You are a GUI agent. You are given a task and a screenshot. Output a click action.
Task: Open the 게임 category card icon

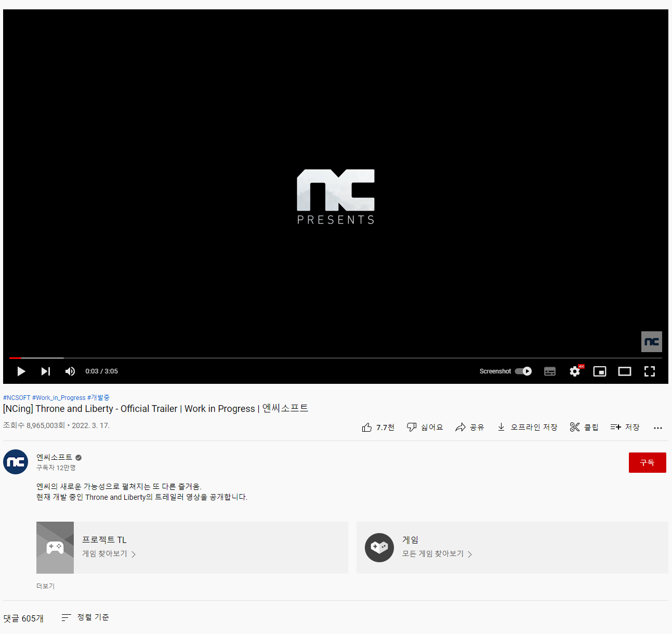379,548
